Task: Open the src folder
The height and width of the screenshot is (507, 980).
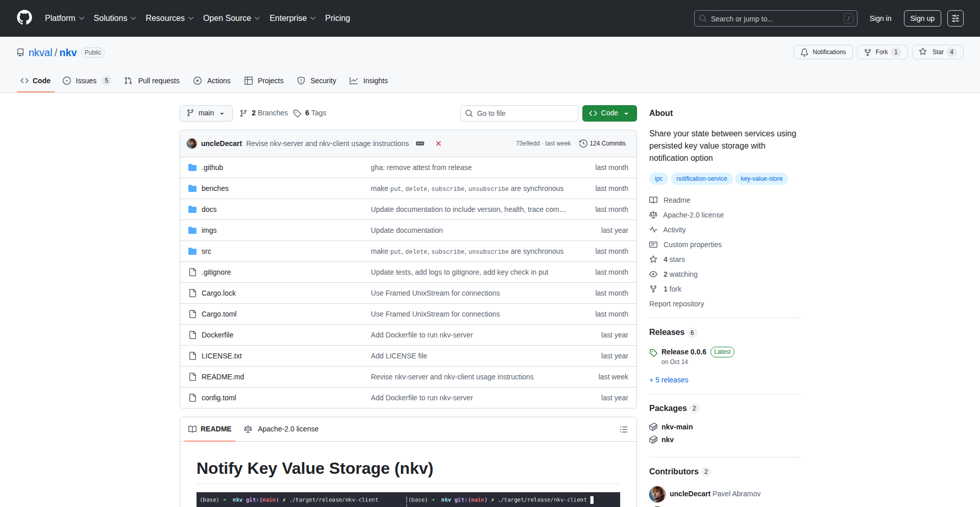Action: coord(206,251)
